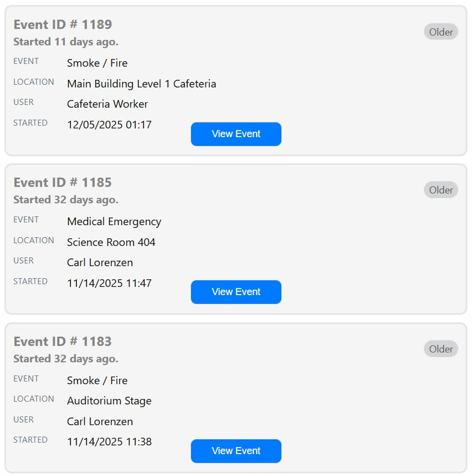Click Carl Lorenzen in the Event 1185 card
Viewport: 473px width, 476px height.
[x=100, y=263]
